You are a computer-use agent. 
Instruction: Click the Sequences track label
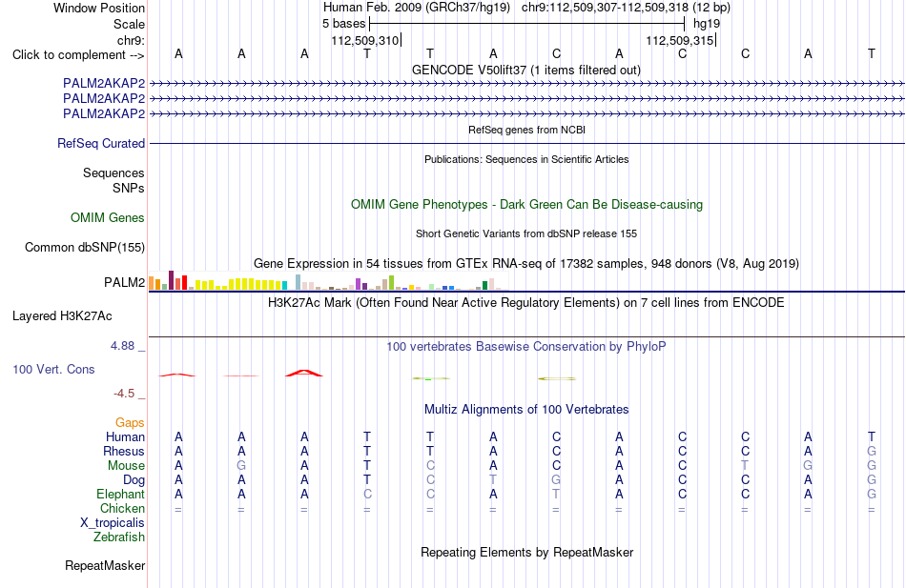click(113, 172)
